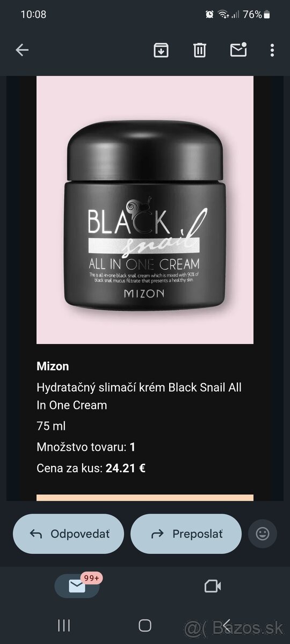The image size is (290, 644).
Task: Tap the Preposlať forward button
Action: tap(186, 533)
